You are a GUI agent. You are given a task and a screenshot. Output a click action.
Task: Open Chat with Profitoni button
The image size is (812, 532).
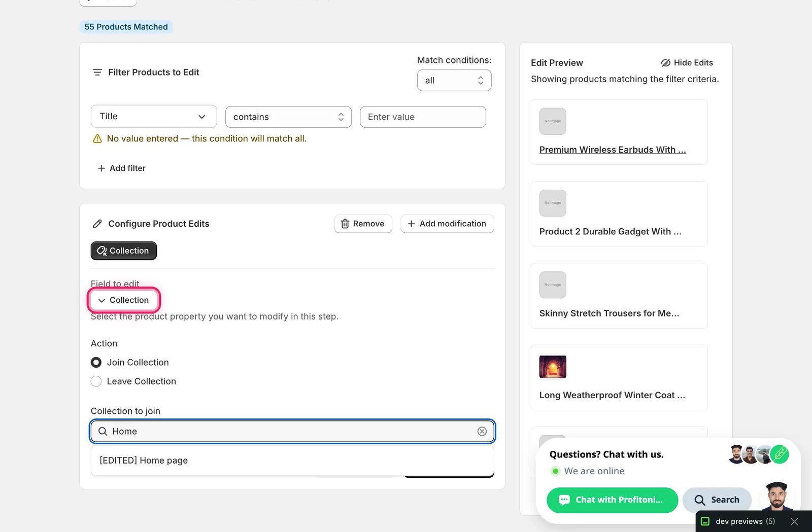612,500
